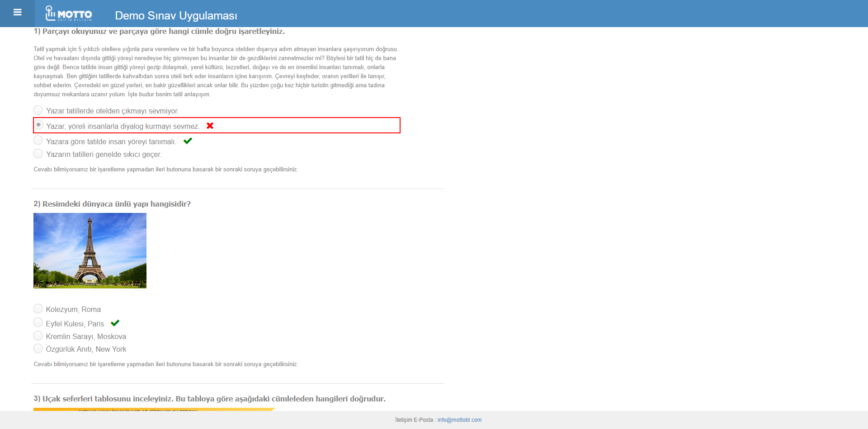Click the red X mark beside the wrong answer
The width and height of the screenshot is (868, 429).
(210, 126)
